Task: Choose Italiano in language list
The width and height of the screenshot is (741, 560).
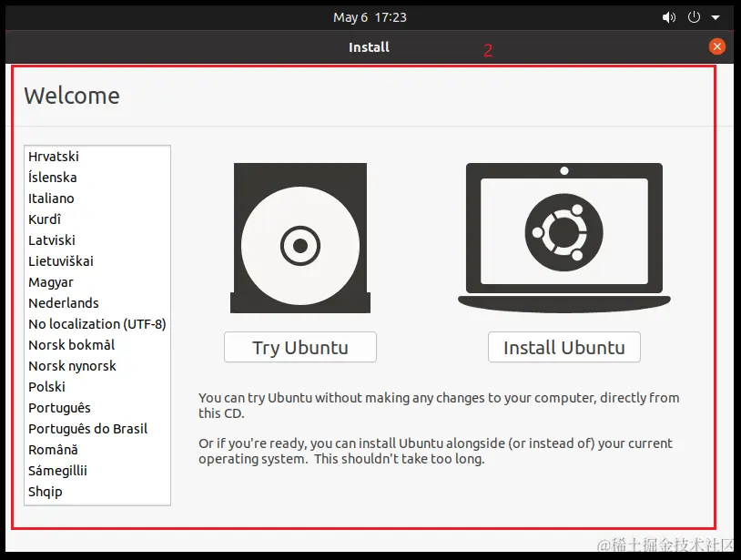Action: coord(97,198)
